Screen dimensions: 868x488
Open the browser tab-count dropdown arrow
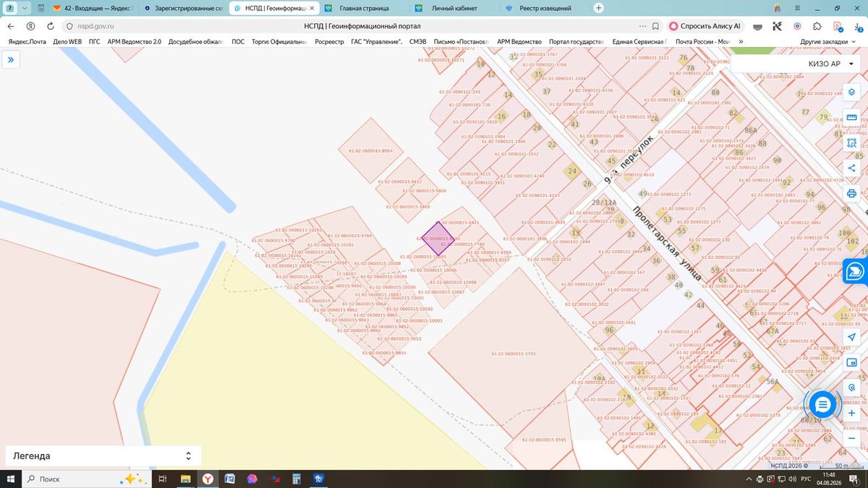point(25,8)
